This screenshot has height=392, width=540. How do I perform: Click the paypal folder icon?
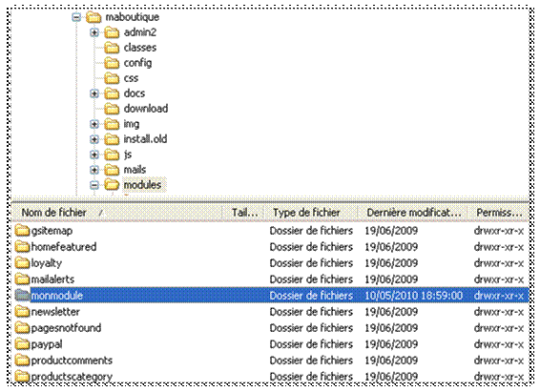22,343
